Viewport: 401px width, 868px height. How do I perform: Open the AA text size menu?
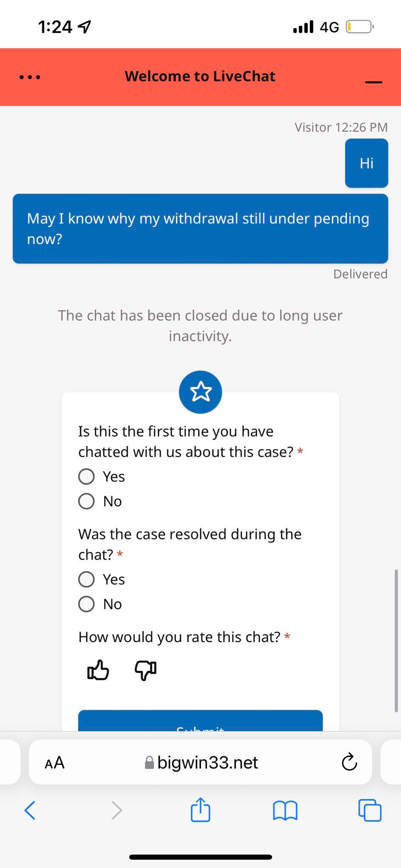[55, 762]
